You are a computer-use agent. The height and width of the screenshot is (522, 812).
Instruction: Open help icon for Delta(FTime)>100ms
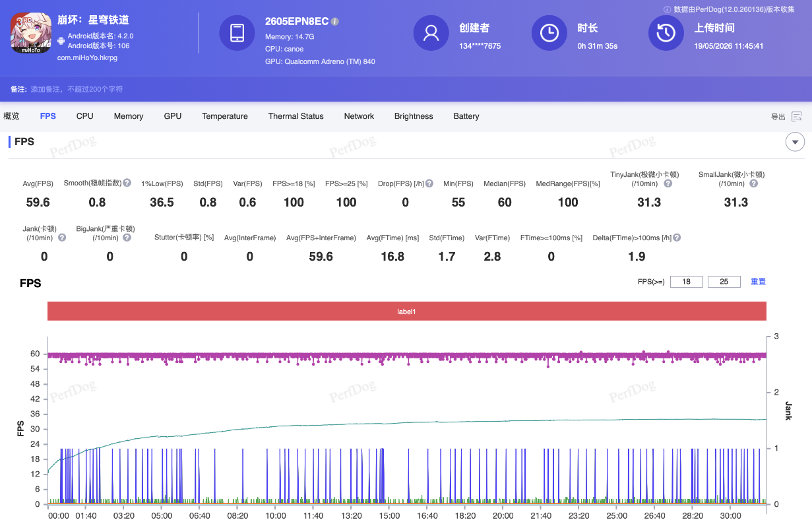[x=677, y=238]
